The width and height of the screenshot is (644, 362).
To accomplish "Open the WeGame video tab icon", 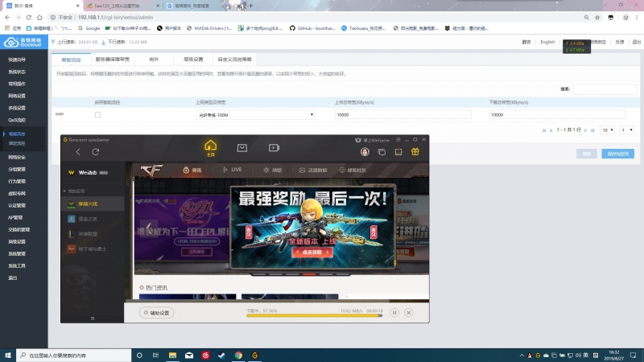I will coord(274,148).
